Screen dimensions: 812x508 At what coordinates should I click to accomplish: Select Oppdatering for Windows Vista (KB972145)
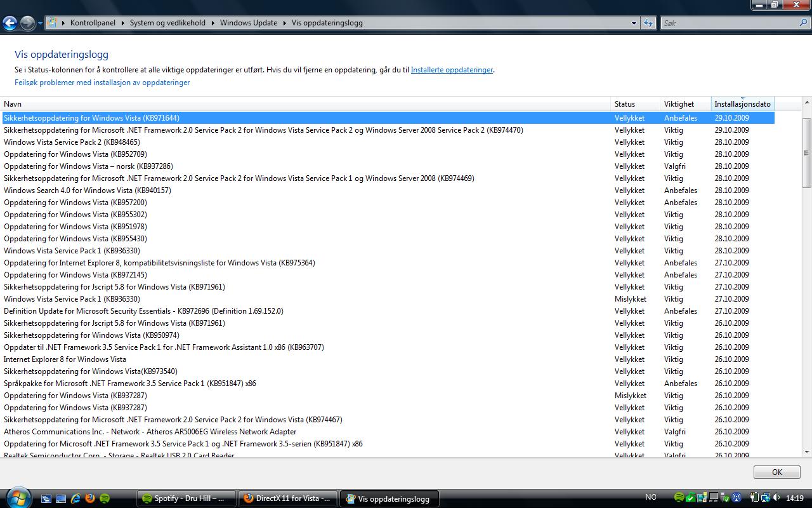[x=388, y=275]
